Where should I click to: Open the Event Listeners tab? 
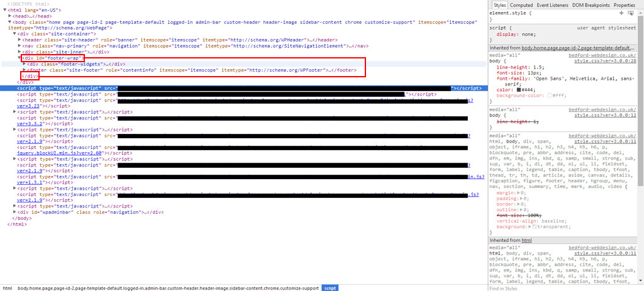tap(552, 5)
